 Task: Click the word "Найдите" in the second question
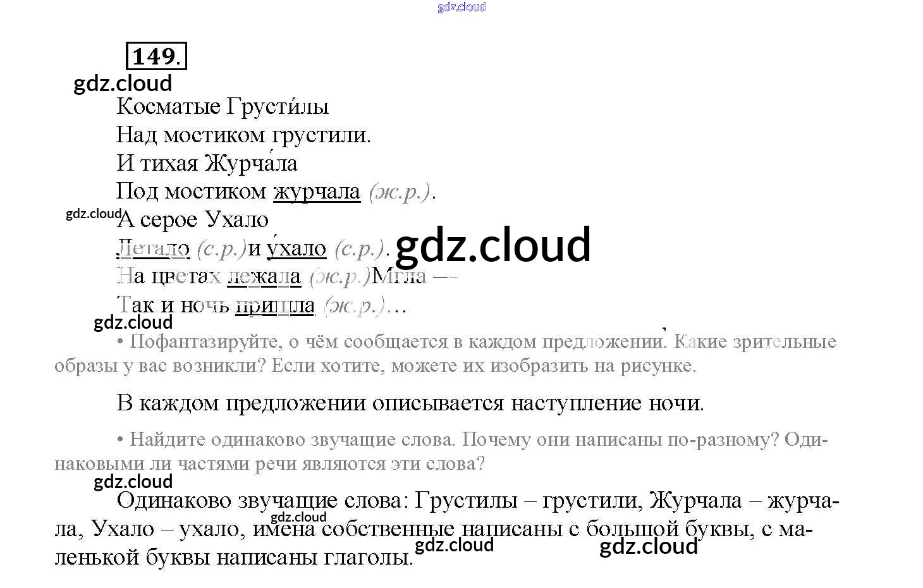(x=166, y=439)
